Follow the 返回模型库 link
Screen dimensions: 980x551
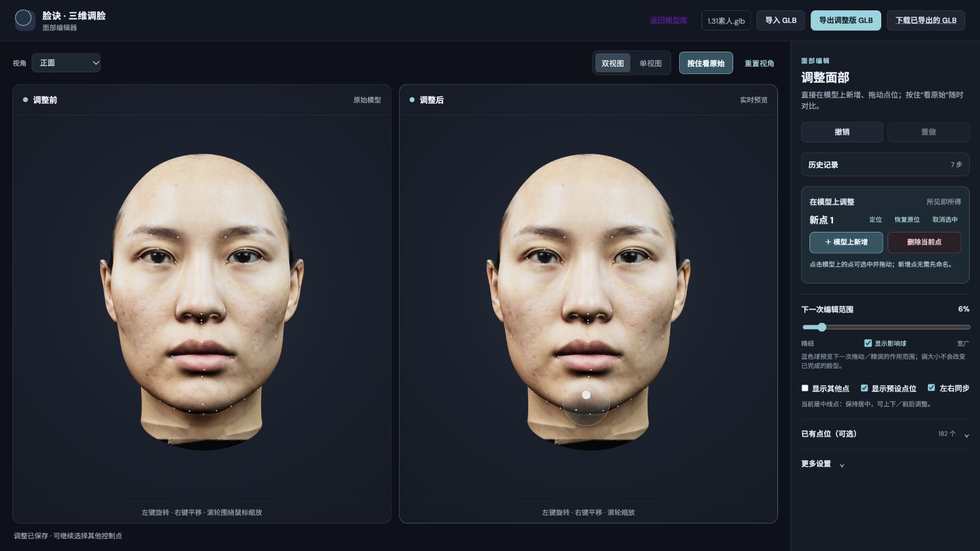click(x=668, y=20)
